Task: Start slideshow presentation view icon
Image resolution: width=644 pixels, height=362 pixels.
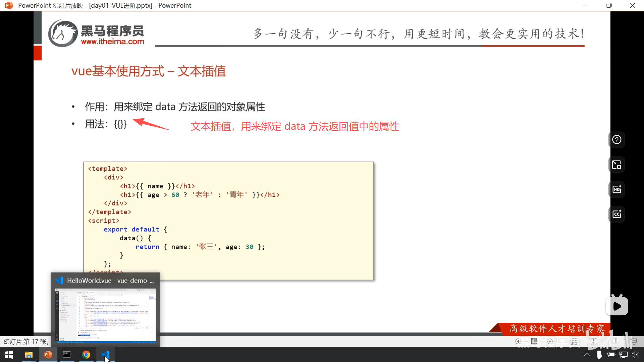Action: [x=634, y=341]
